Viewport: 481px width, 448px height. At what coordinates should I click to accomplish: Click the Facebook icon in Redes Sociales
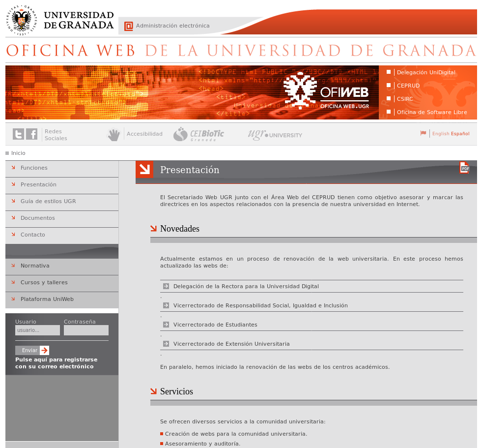click(x=31, y=134)
